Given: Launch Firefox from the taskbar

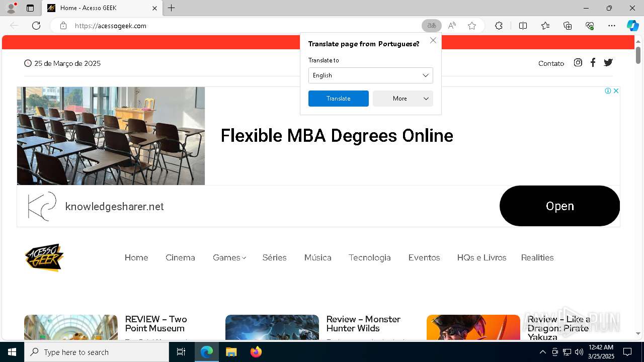Looking at the screenshot, I should [x=256, y=352].
